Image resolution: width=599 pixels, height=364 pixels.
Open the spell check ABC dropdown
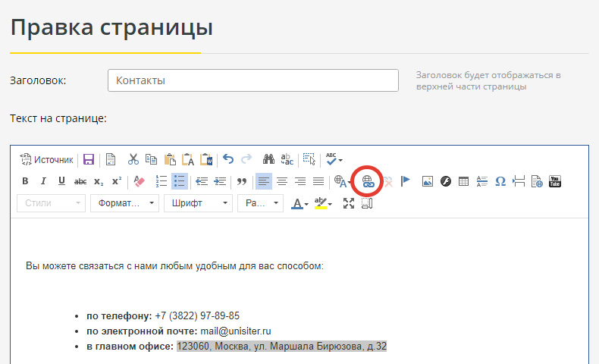[x=334, y=159]
